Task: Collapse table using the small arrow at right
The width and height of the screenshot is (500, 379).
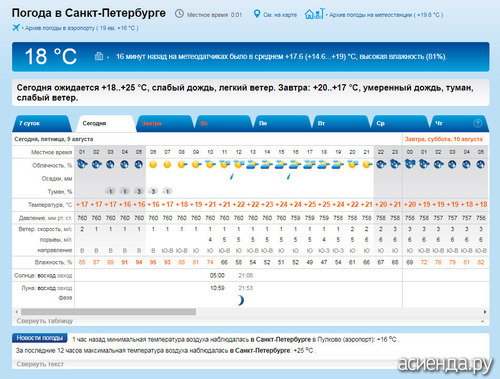Action: pos(482,321)
